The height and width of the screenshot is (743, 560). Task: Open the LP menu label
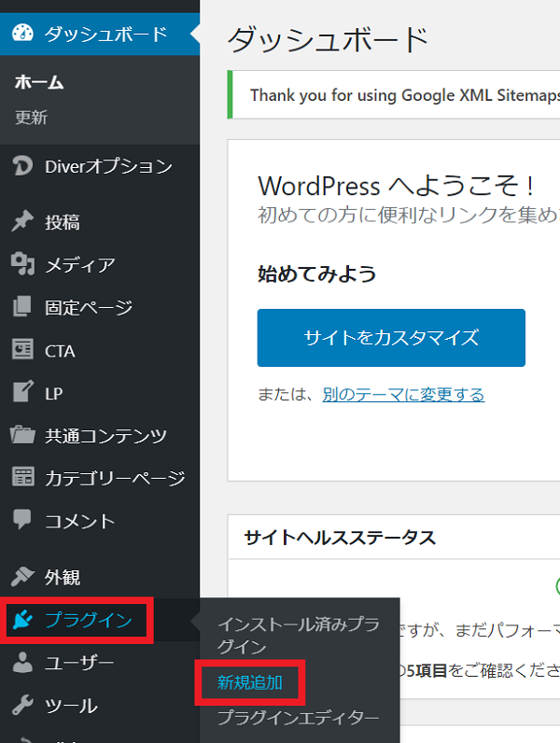click(53, 393)
